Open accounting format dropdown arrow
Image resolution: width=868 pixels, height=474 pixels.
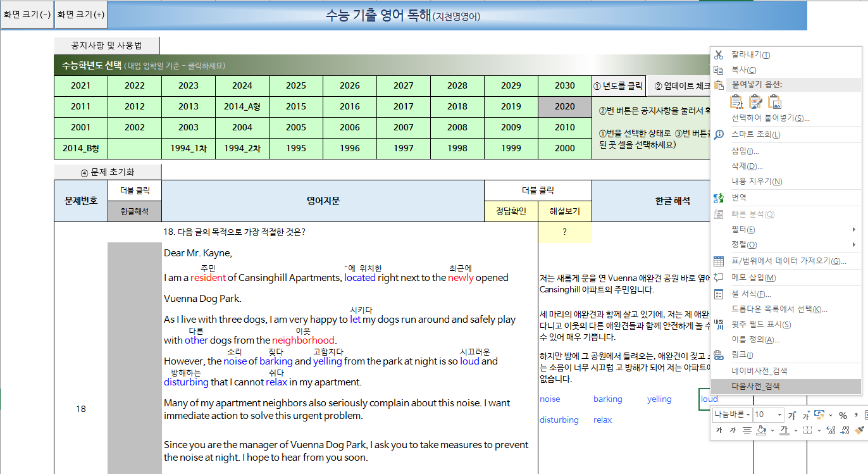[x=830, y=415]
